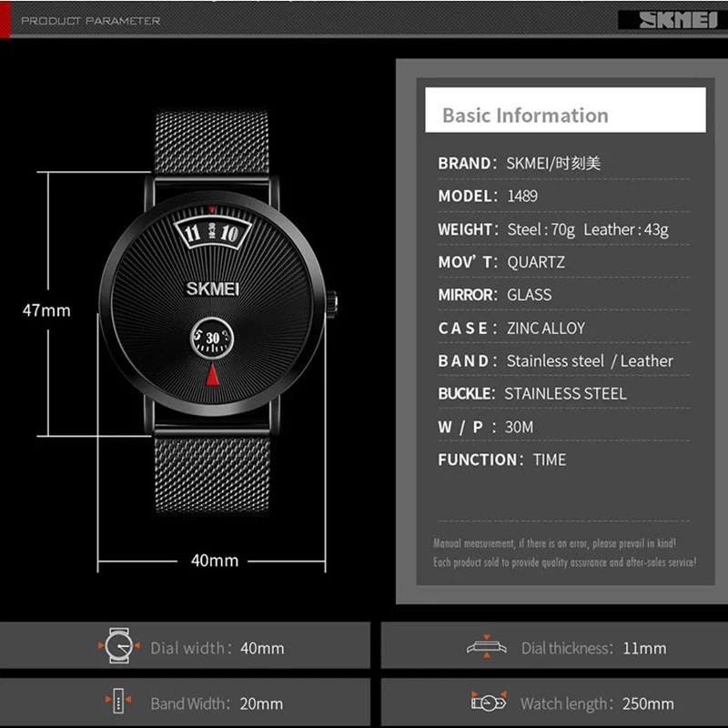Click the band width strap icon
The height and width of the screenshot is (728, 728).
coord(118,700)
